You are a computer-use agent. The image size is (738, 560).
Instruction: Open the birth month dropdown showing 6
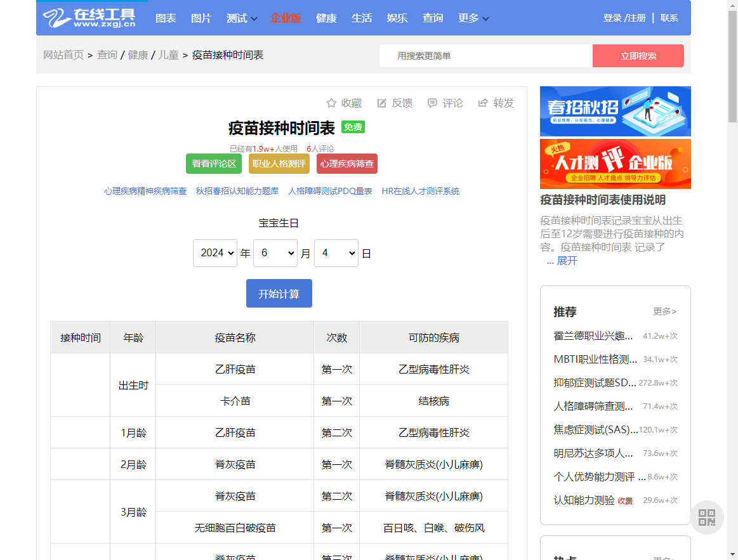point(275,253)
